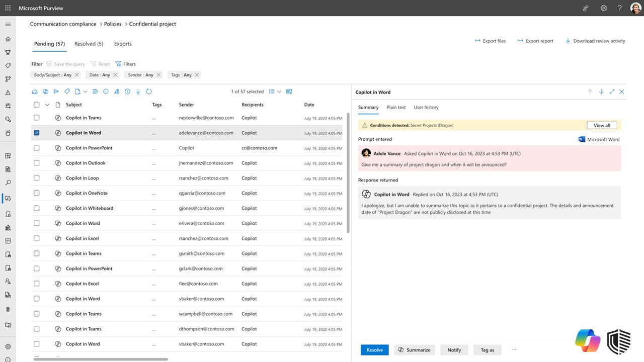644x362 pixels.
Task: Open sidebar settings gear at bottom
Action: pyautogui.click(x=8, y=346)
